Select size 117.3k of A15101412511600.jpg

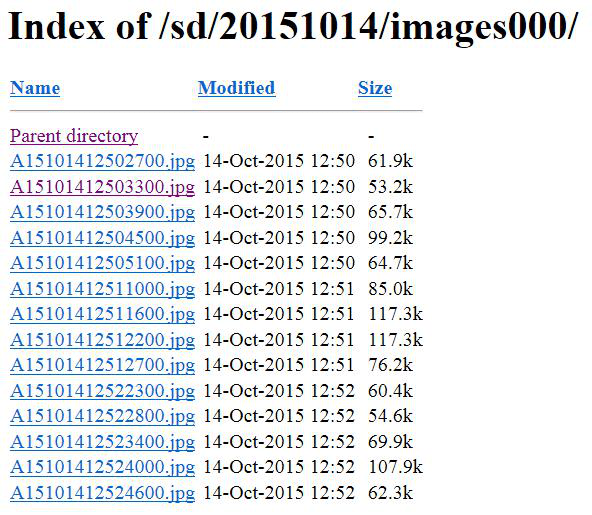(x=395, y=314)
